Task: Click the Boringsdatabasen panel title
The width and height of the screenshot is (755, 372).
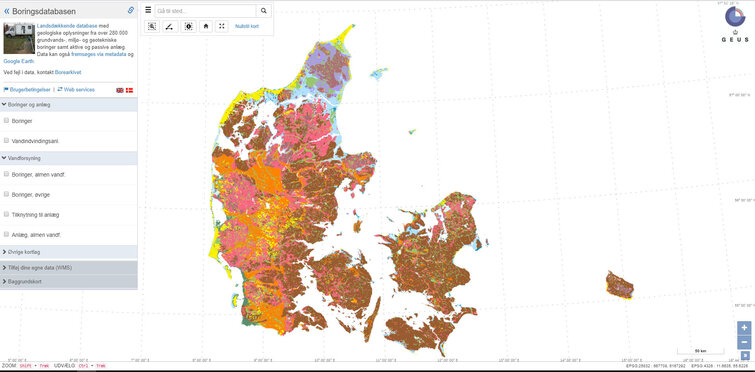Action: click(x=44, y=11)
